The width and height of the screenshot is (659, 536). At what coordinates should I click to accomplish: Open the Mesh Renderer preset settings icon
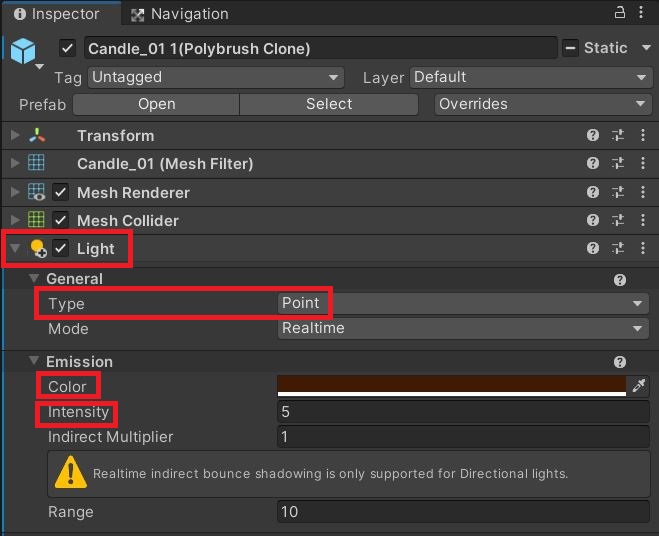(x=618, y=192)
